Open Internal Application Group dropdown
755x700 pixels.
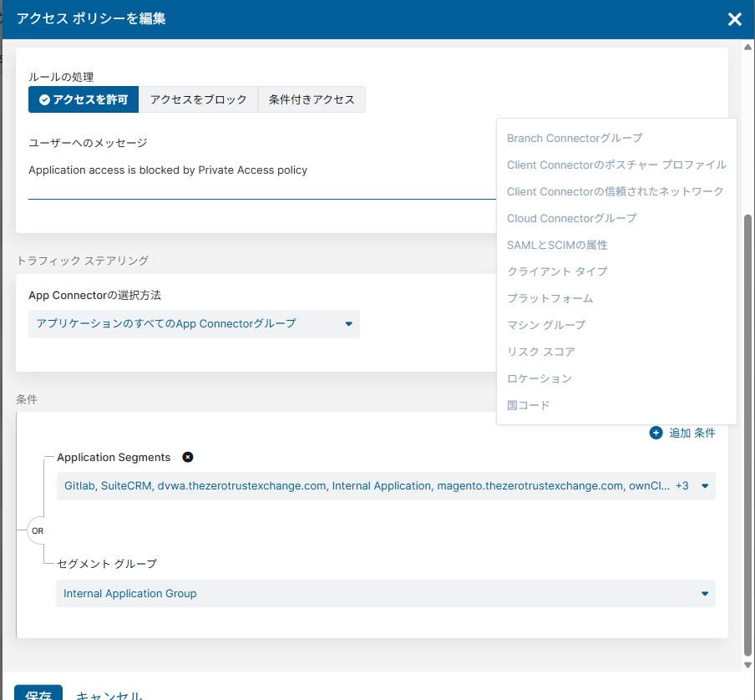tap(386, 594)
